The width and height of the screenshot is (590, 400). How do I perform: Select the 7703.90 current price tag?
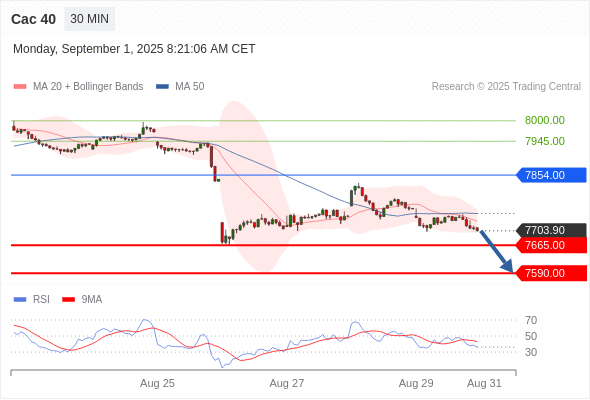pyautogui.click(x=551, y=230)
